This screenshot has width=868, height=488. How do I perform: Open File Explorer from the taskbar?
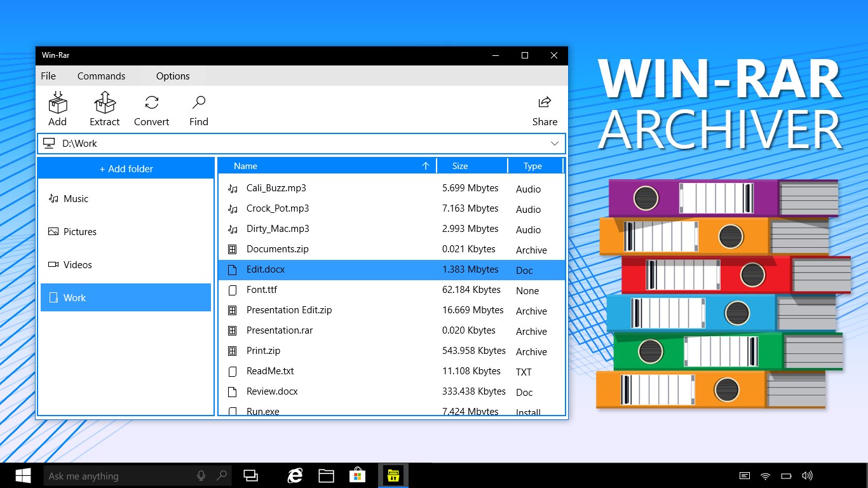pyautogui.click(x=327, y=476)
